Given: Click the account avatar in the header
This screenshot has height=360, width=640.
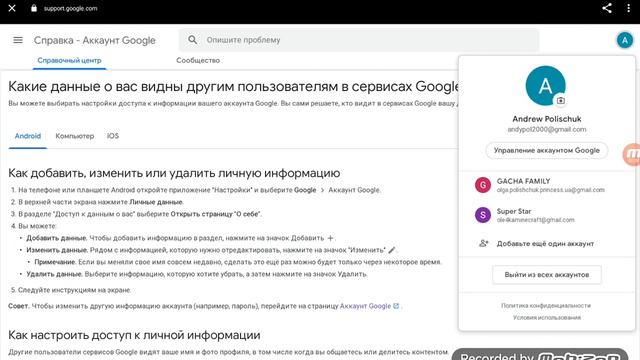Looking at the screenshot, I should point(624,40).
